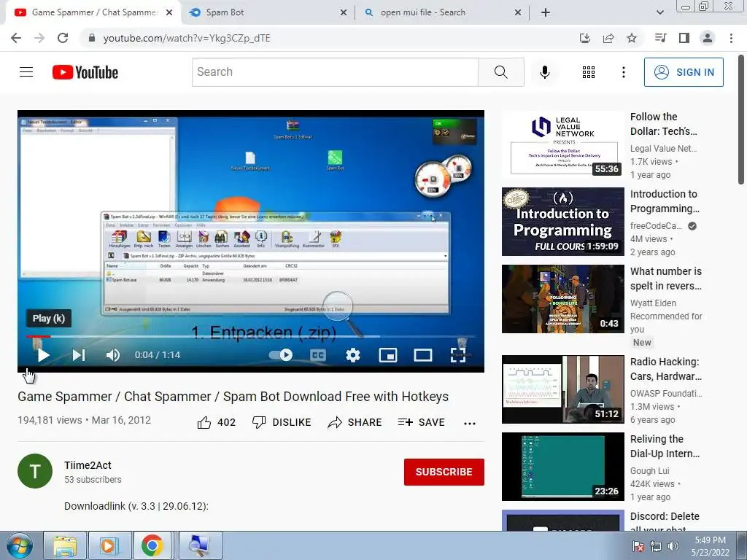Image resolution: width=747 pixels, height=560 pixels.
Task: Open video settings gear
Action: [x=353, y=355]
